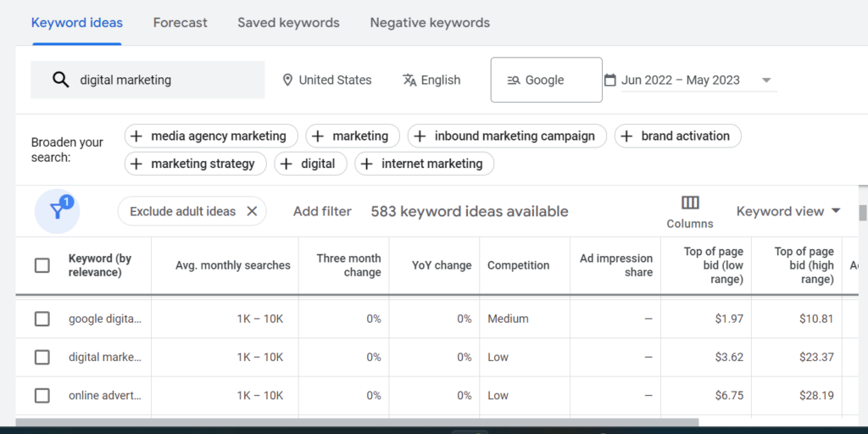Click the search networks icon beside Google
This screenshot has width=868, height=434.
tap(513, 81)
